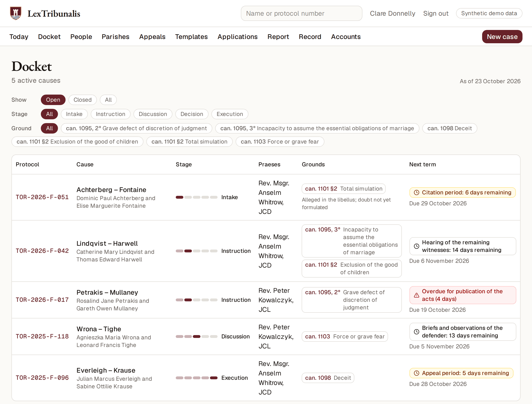The width and height of the screenshot is (532, 404).
Task: Filter by Exclusion of the good of children chip
Action: click(x=77, y=142)
